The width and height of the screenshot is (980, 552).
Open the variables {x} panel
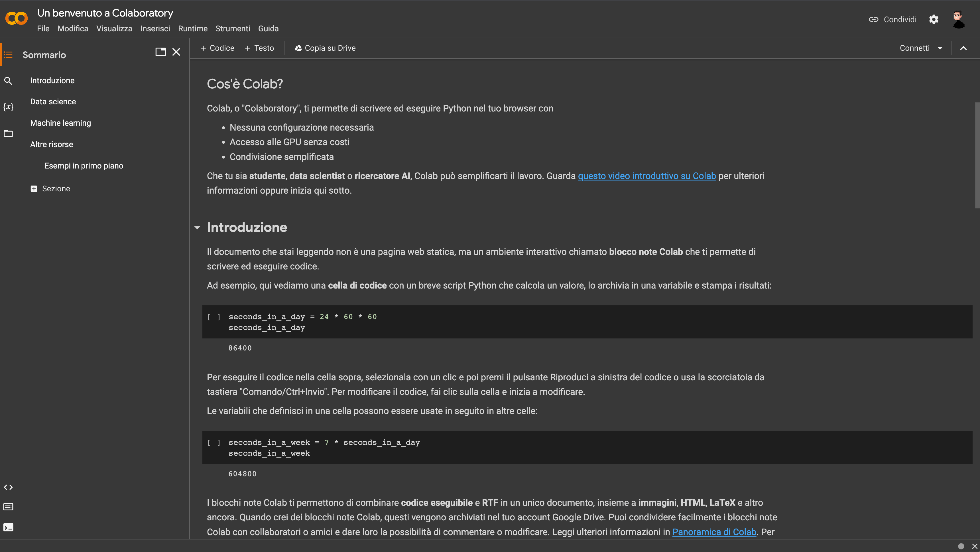(x=8, y=107)
